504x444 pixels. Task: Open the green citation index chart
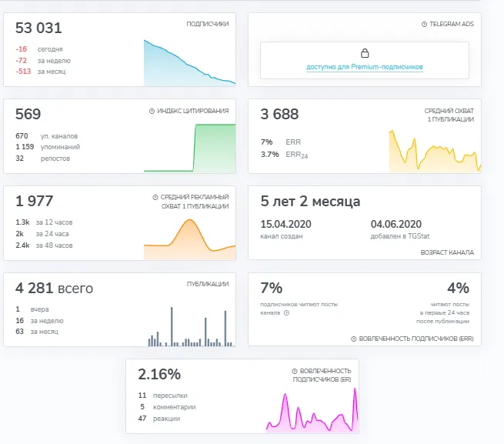pos(189,148)
